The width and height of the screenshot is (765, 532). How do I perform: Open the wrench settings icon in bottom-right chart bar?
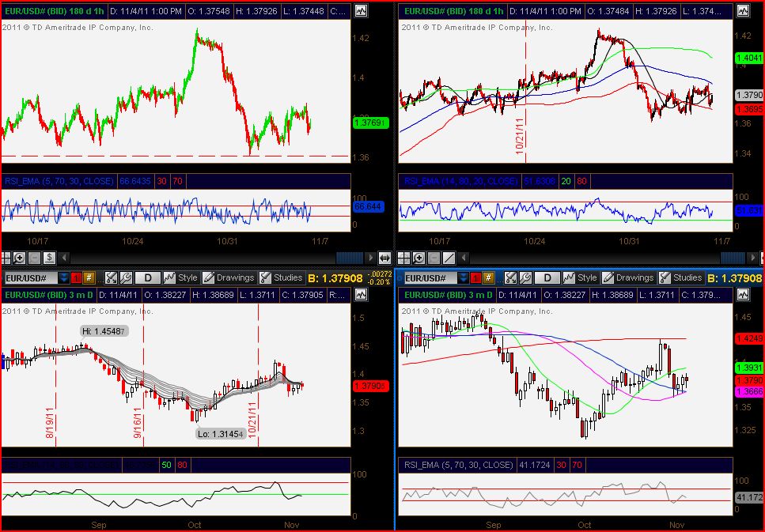click(x=525, y=278)
